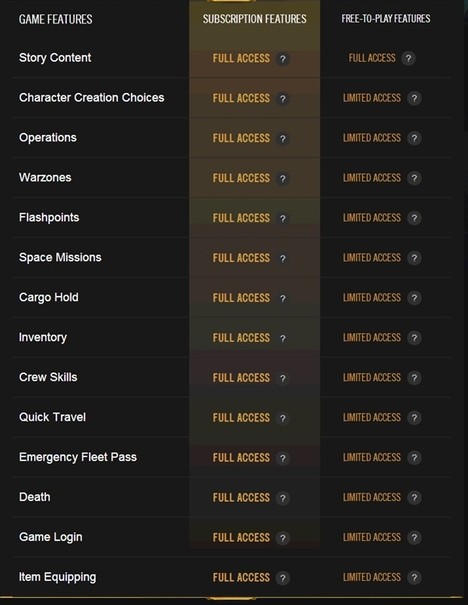The width and height of the screenshot is (468, 605).
Task: Open the free-to-play question mark for Space Missions
Action: pos(414,258)
